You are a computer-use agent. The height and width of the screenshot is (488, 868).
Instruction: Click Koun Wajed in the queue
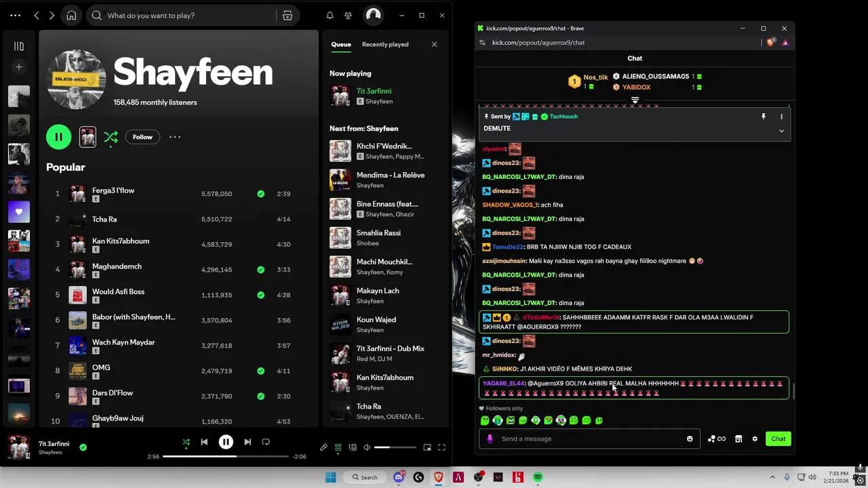click(x=386, y=325)
